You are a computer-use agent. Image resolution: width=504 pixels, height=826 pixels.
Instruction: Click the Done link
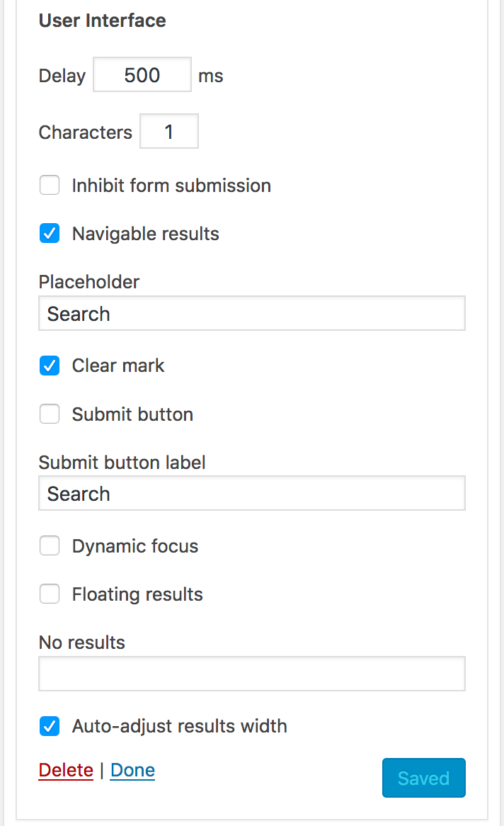132,770
